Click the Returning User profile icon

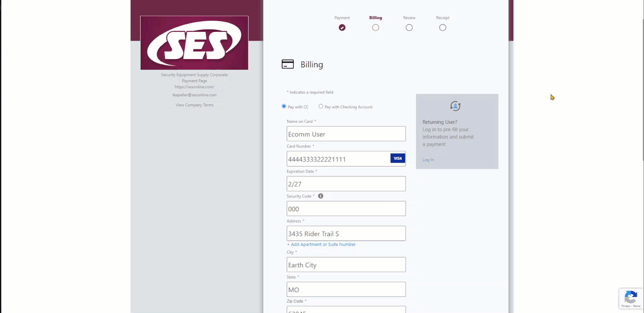coord(455,106)
